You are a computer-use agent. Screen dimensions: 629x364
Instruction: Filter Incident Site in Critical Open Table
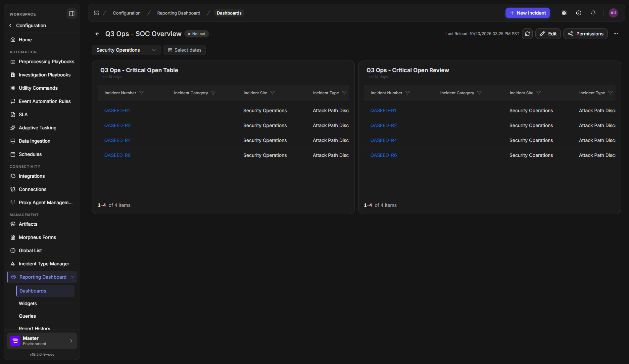coord(272,93)
